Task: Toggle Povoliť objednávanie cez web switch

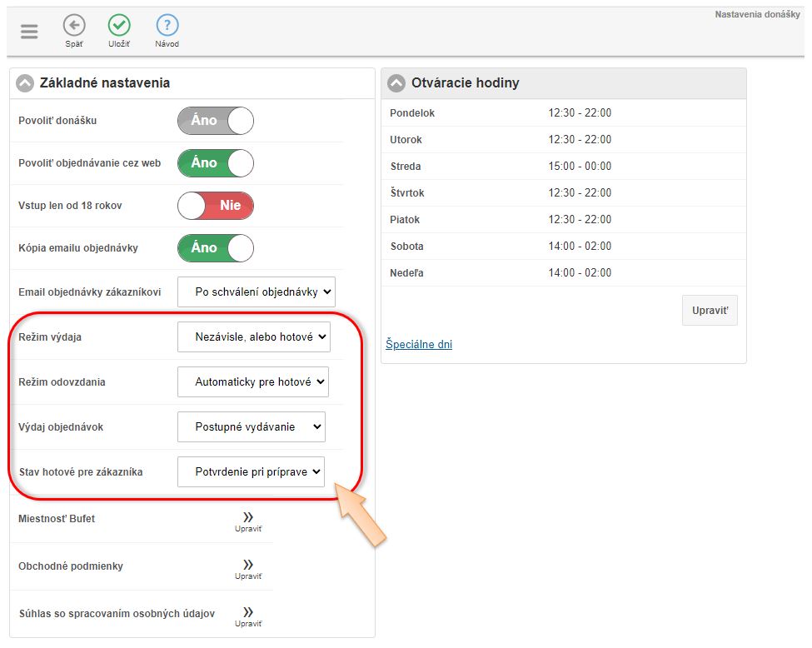Action: pos(216,163)
